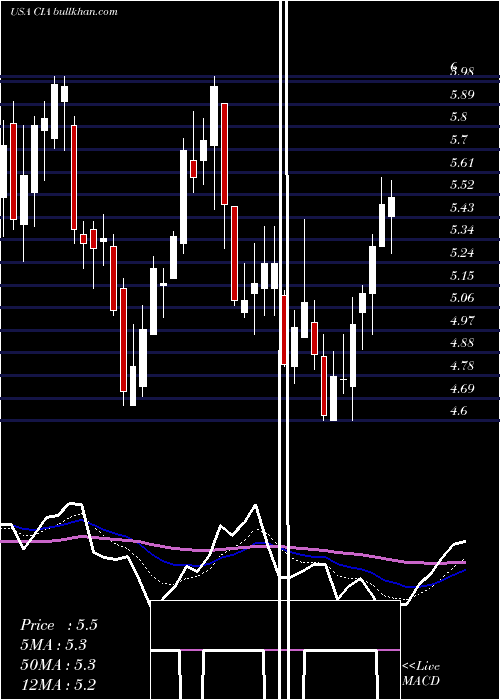Screen dimensions: 500x700
Task: Click the 'Price : 5.5' readout
Action: click(x=58, y=625)
